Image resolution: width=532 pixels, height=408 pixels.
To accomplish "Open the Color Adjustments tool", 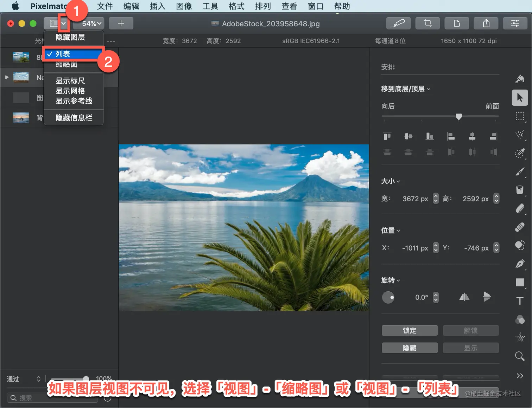I will click(520, 319).
